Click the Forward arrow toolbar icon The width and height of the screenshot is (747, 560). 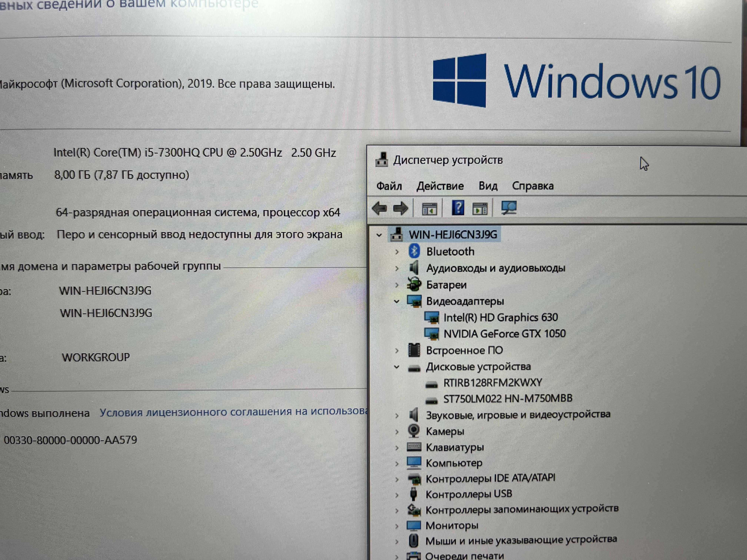[x=401, y=208]
